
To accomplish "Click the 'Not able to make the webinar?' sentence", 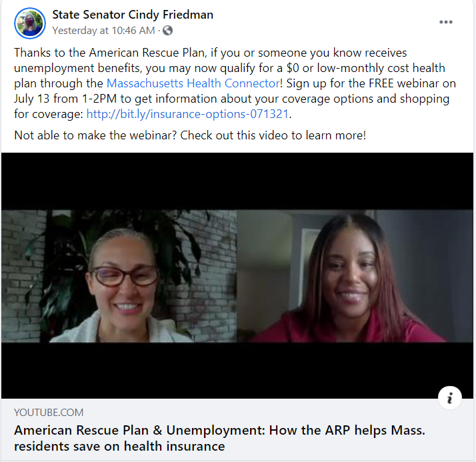I will pyautogui.click(x=190, y=135).
